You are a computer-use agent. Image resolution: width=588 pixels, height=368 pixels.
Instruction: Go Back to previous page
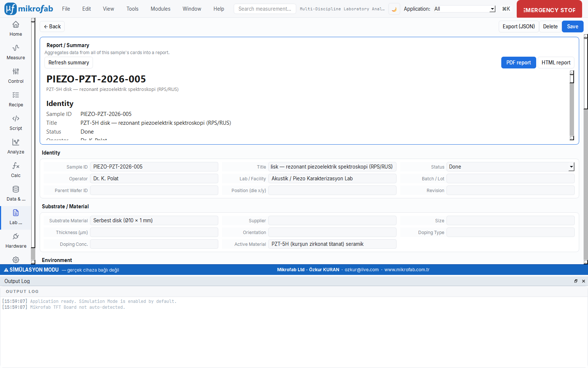pos(52,26)
